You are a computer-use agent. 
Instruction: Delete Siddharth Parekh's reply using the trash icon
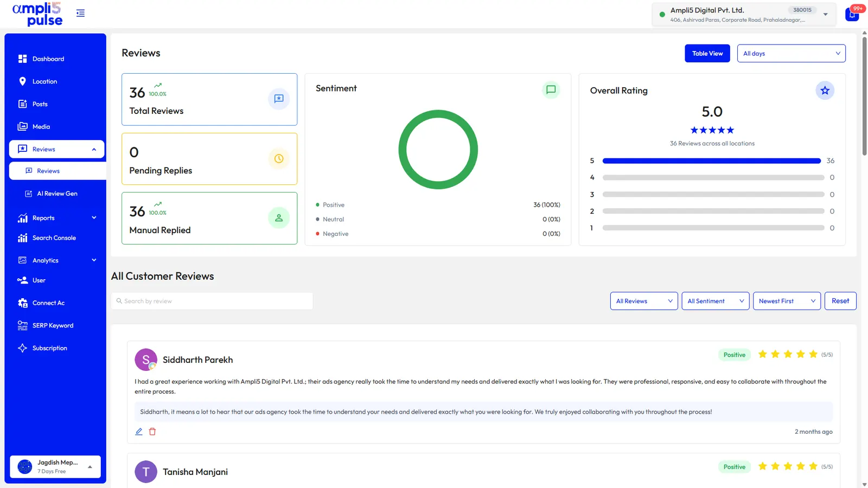pos(152,432)
